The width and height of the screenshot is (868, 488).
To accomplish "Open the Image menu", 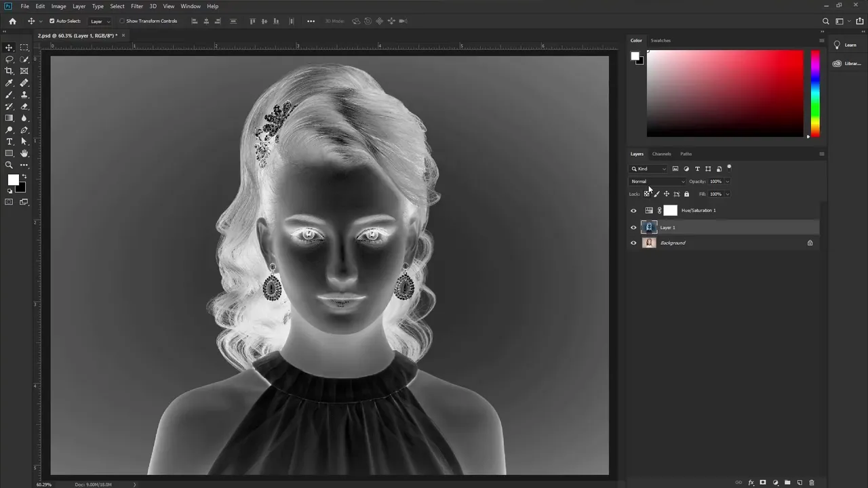I will [x=59, y=6].
